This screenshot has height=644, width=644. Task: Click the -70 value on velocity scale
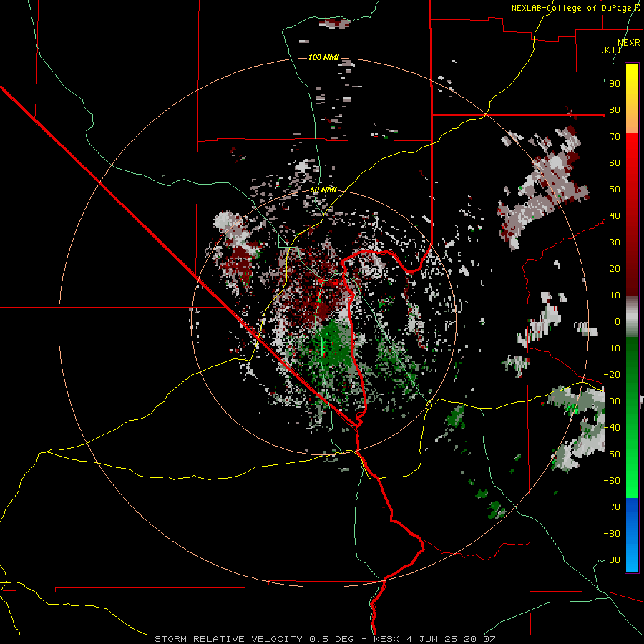(612, 507)
